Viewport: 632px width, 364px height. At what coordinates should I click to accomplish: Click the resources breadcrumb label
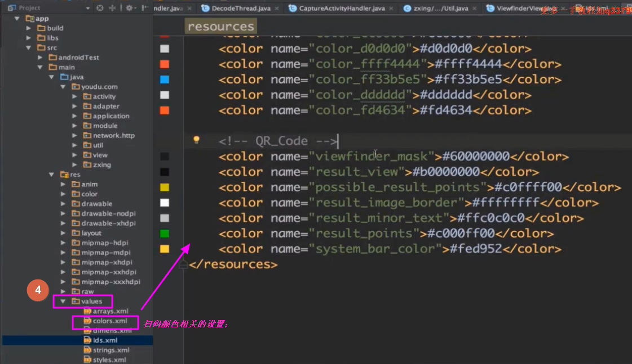(x=220, y=26)
